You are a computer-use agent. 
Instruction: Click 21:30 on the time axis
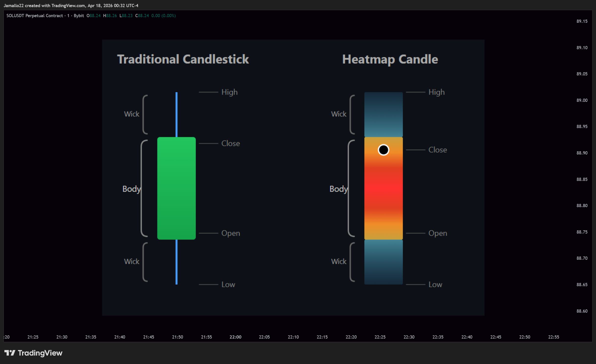[x=62, y=337]
